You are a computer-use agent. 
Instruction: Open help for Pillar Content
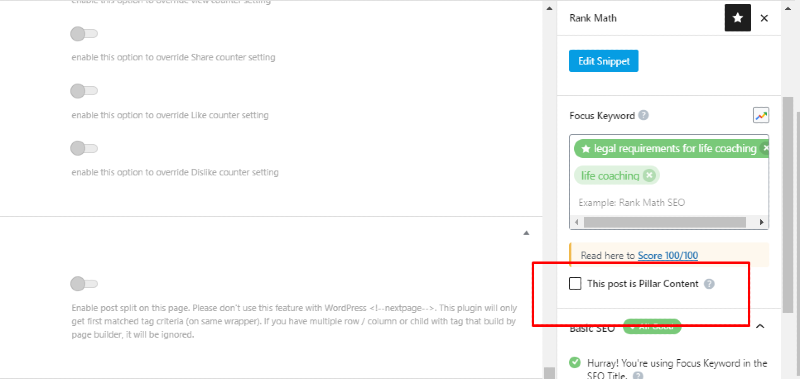[709, 284]
